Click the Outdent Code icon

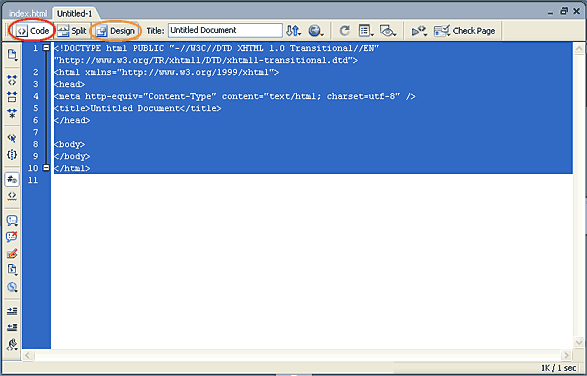[12, 327]
